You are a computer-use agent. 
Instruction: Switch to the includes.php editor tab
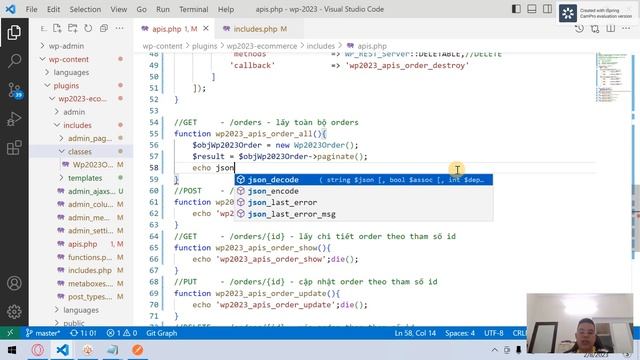pyautogui.click(x=260, y=29)
